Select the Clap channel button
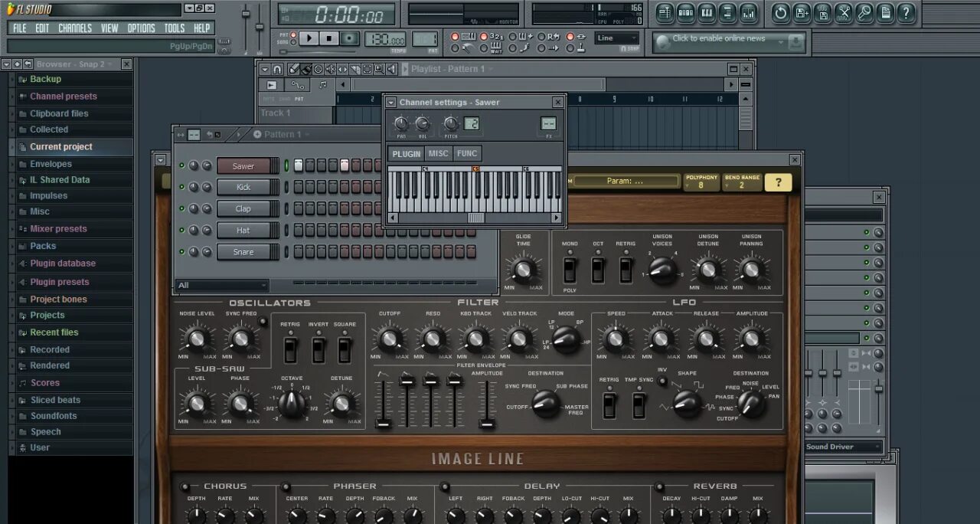 [243, 208]
